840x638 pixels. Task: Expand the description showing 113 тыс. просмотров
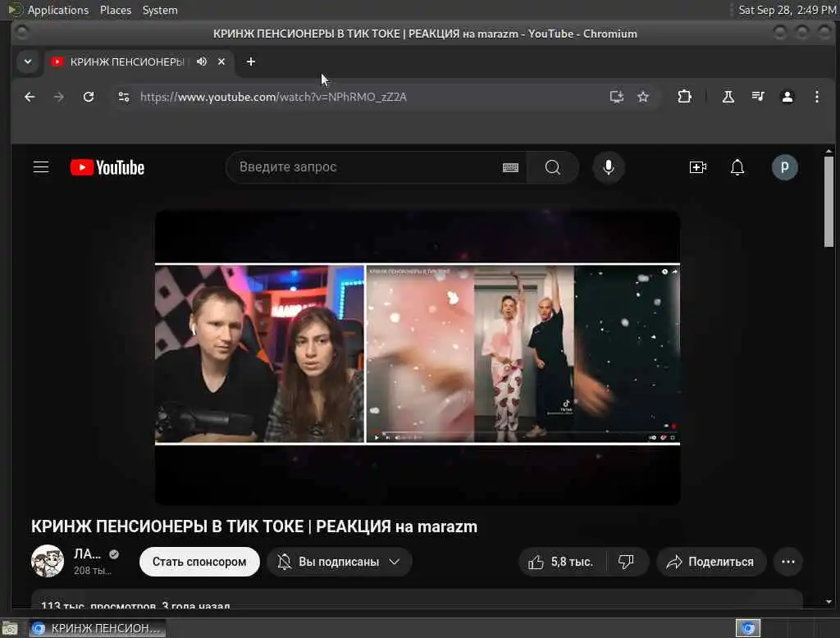tap(417, 599)
